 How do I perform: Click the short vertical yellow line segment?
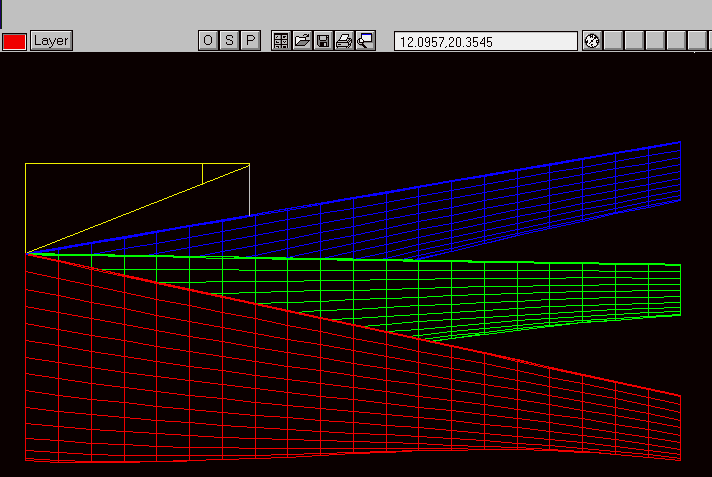click(202, 174)
